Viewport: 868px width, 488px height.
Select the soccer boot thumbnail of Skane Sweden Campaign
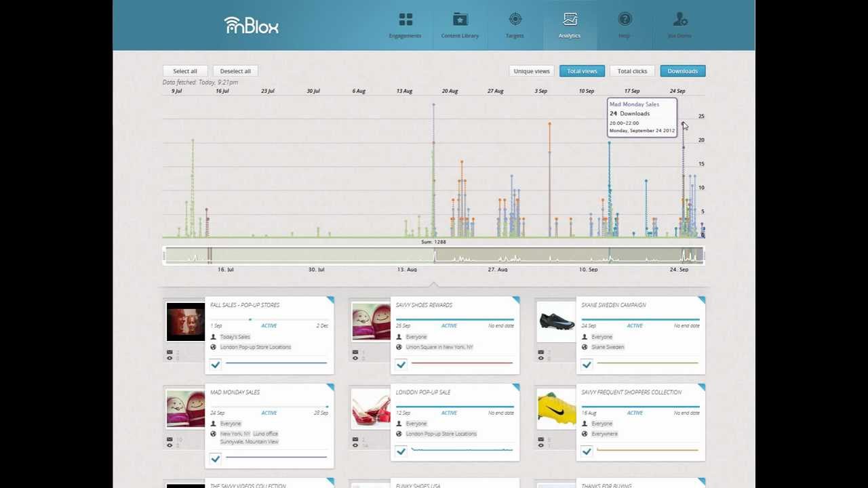click(556, 321)
